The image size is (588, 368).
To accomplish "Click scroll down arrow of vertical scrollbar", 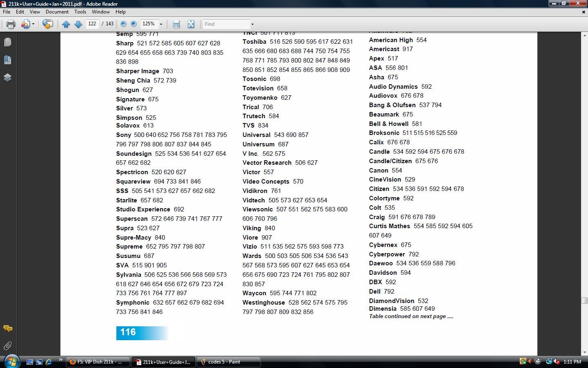I will (584, 352).
